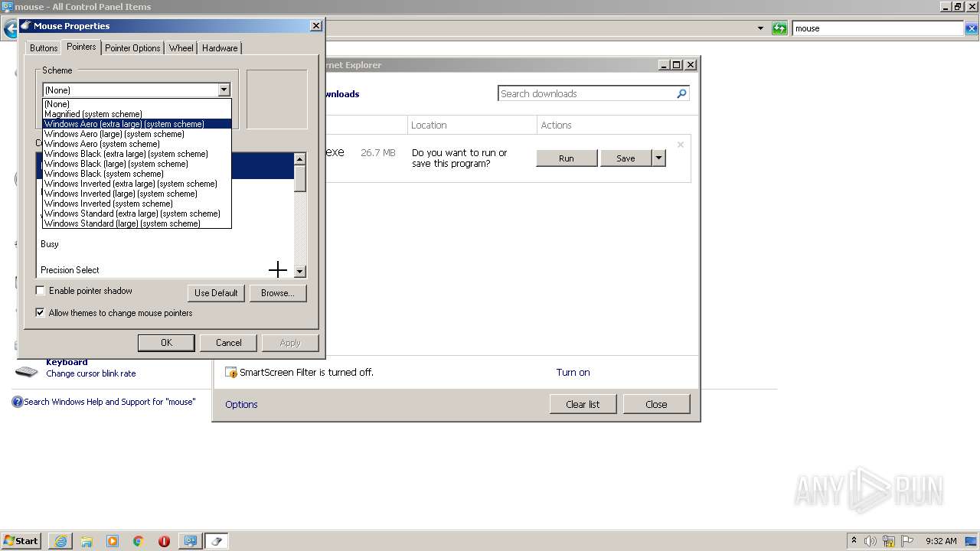The width and height of the screenshot is (980, 551).
Task: Open the volume speaker tray icon
Action: pos(871,541)
